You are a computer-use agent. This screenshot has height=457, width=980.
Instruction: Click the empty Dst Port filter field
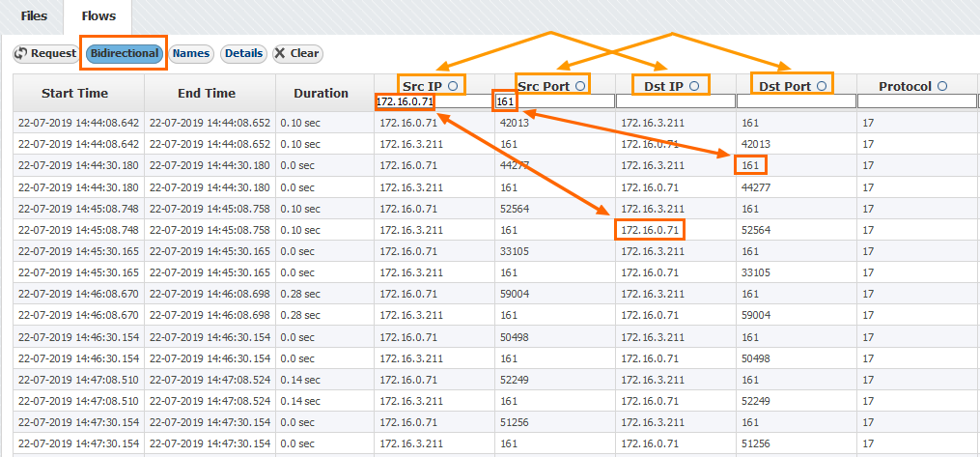796,101
